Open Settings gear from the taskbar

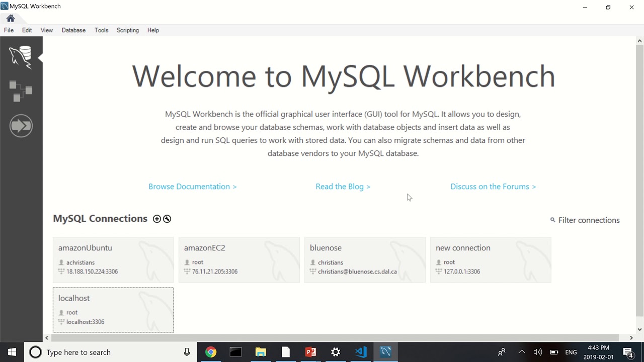[336, 352]
